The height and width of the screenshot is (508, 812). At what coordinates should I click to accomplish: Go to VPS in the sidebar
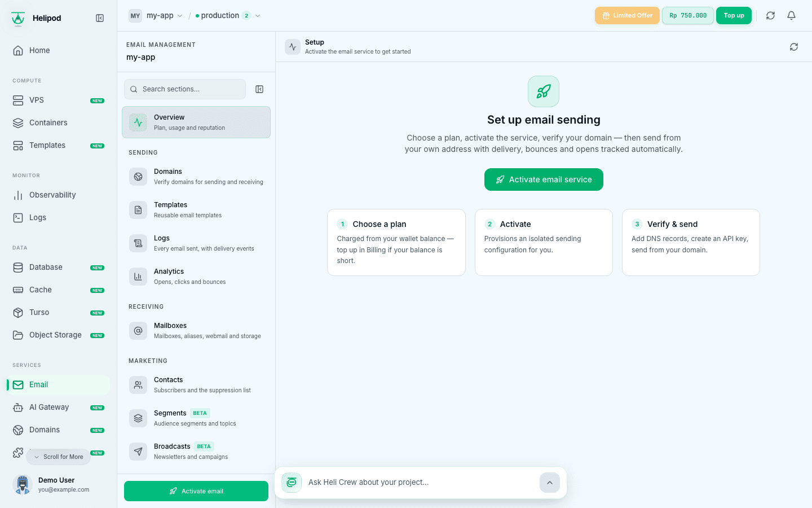pyautogui.click(x=59, y=100)
